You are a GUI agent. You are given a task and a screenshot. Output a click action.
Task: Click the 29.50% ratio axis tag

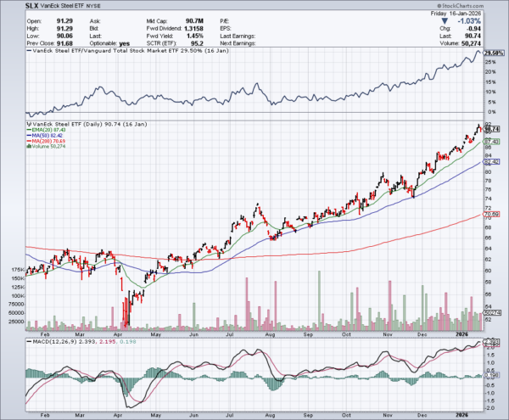coord(490,53)
